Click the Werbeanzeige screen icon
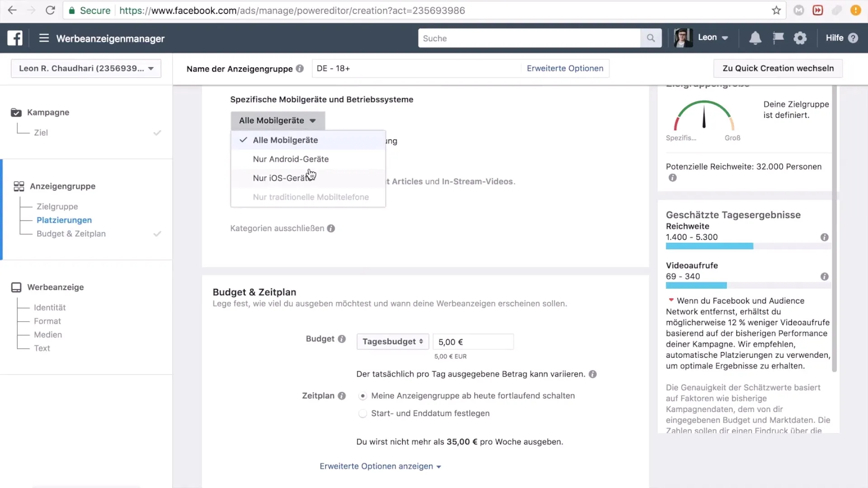The height and width of the screenshot is (488, 868). 16,287
